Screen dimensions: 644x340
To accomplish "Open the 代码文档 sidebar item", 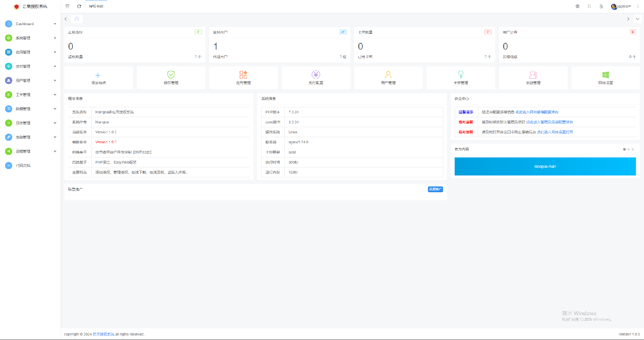I will coord(30,165).
